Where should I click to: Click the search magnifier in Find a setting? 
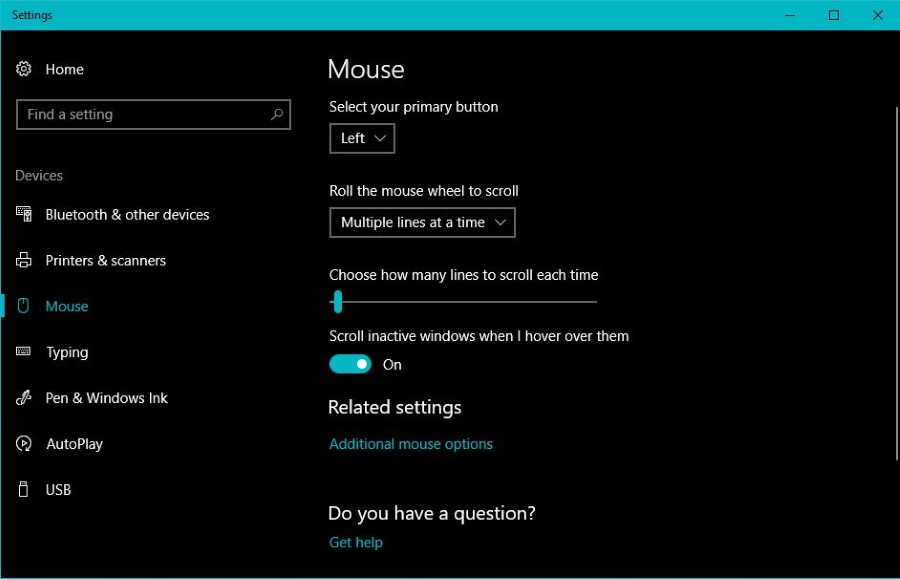pyautogui.click(x=276, y=114)
